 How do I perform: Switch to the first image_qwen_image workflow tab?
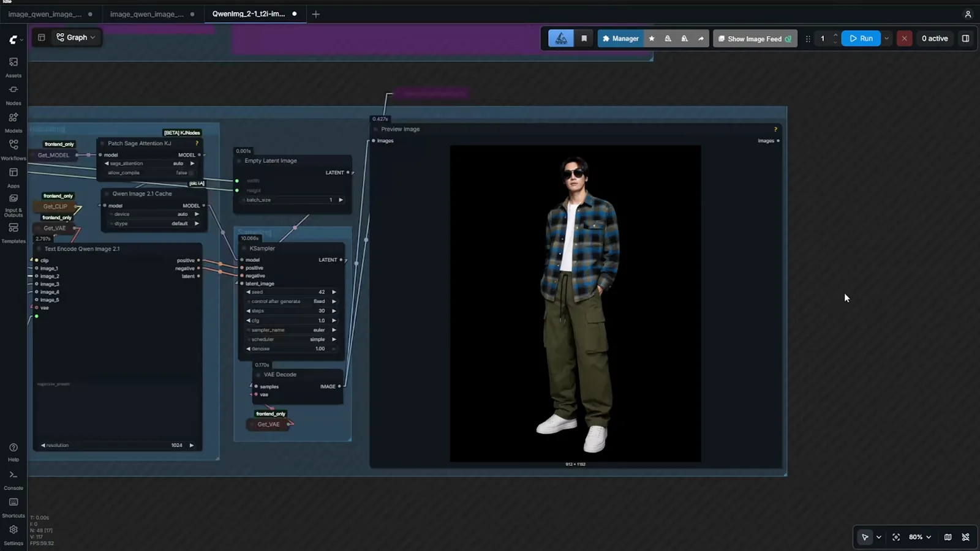pyautogui.click(x=50, y=13)
